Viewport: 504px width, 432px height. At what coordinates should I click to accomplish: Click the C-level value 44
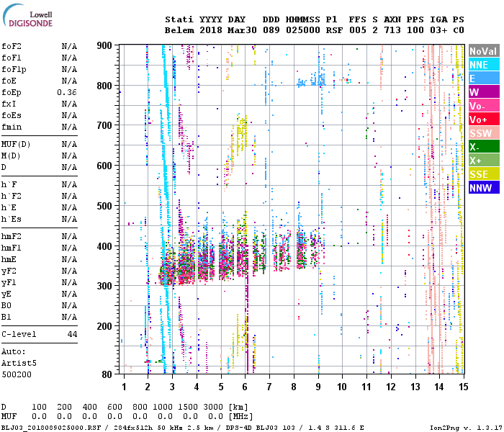coord(72,334)
